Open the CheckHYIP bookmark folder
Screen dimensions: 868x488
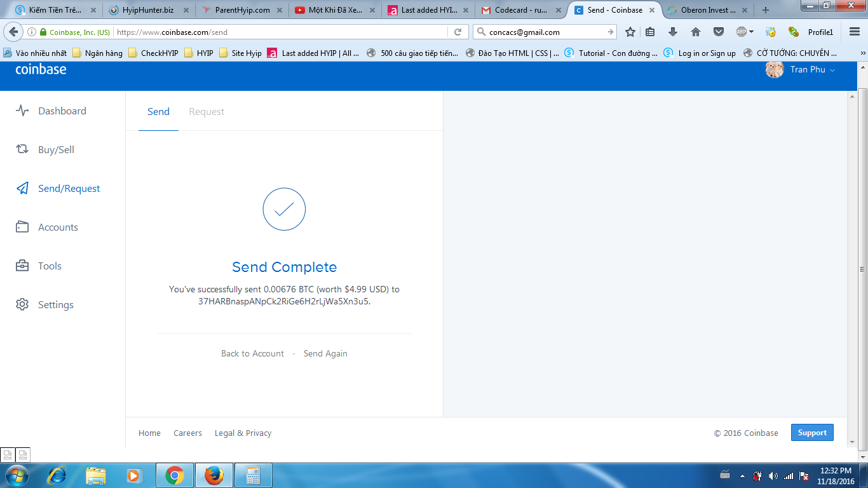pyautogui.click(x=153, y=53)
